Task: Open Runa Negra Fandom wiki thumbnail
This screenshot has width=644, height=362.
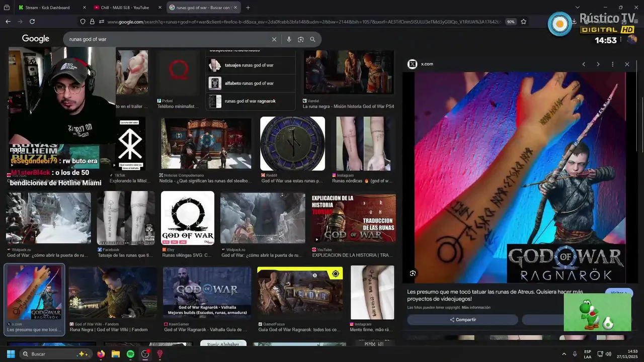Action: tap(113, 293)
